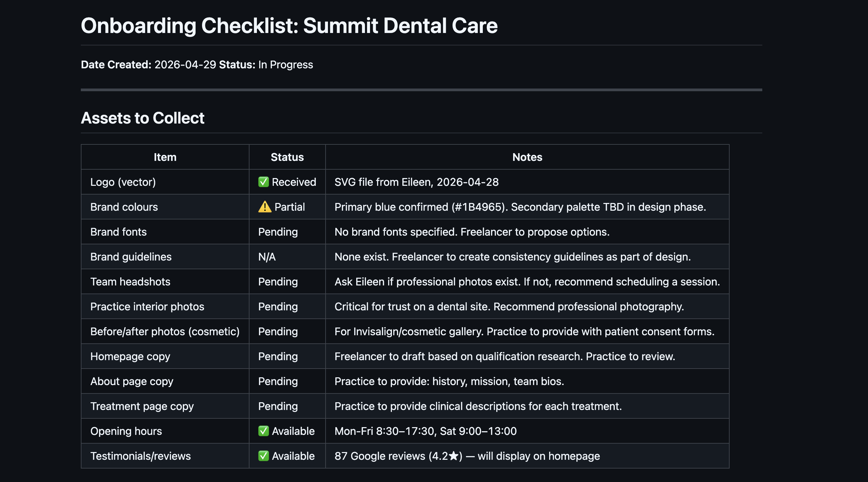The height and width of the screenshot is (482, 868).
Task: Click the yellow warning icon beside Partial
Action: click(265, 207)
